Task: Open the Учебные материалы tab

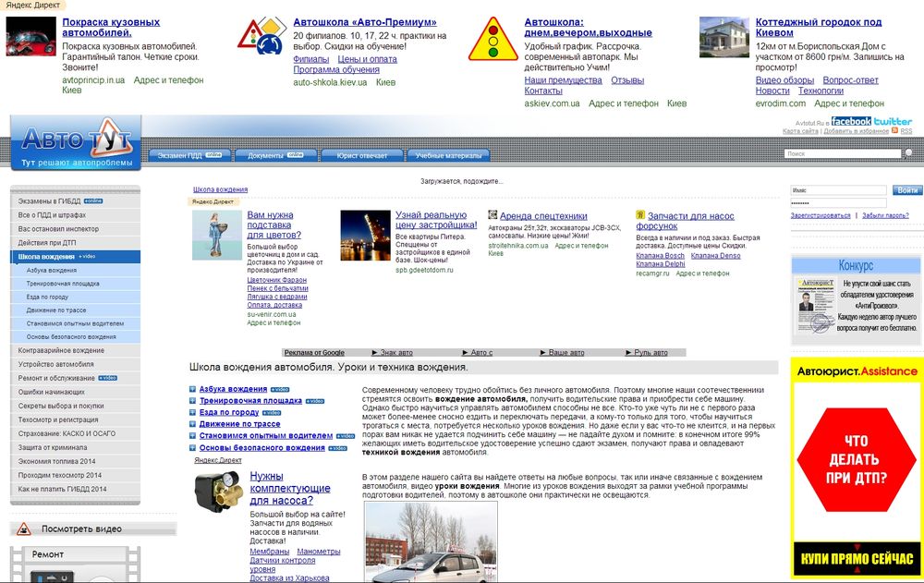Action: pos(448,155)
